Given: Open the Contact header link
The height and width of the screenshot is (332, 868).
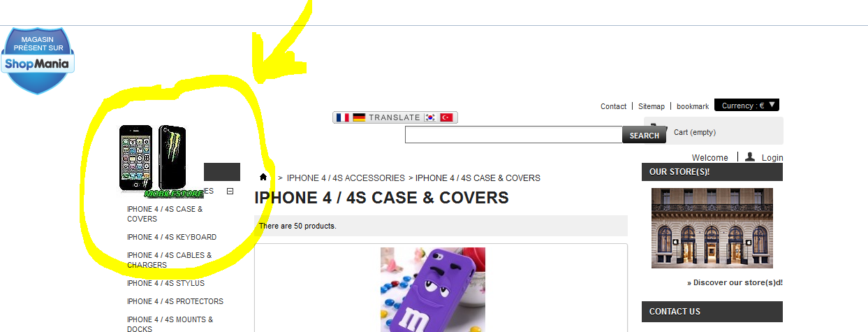Looking at the screenshot, I should point(613,106).
